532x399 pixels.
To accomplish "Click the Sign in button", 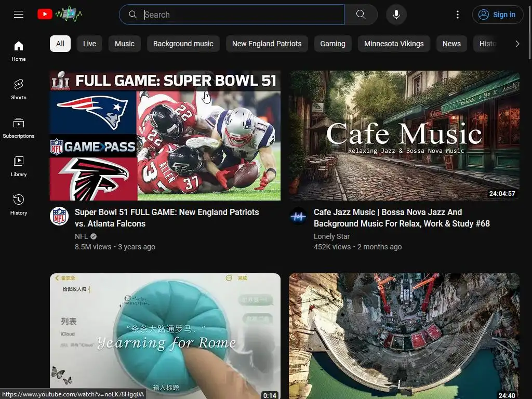I will [497, 15].
